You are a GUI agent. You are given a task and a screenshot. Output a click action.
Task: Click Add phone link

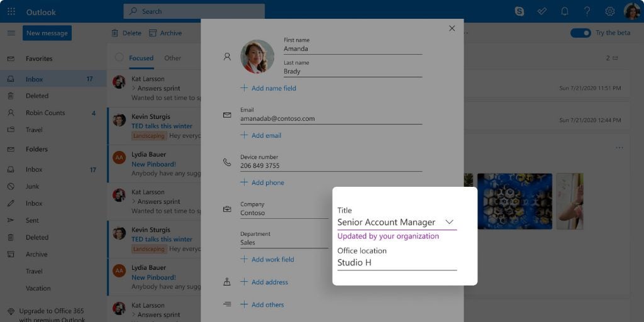(262, 182)
